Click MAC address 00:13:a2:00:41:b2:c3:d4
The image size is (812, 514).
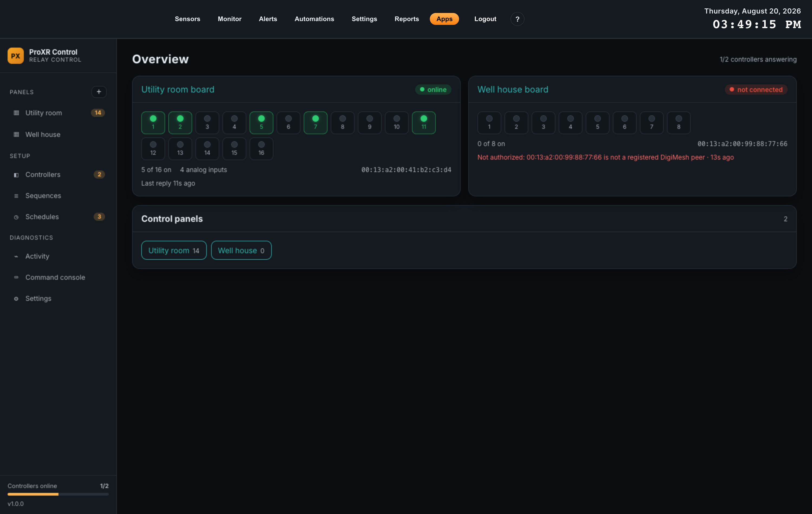click(406, 170)
